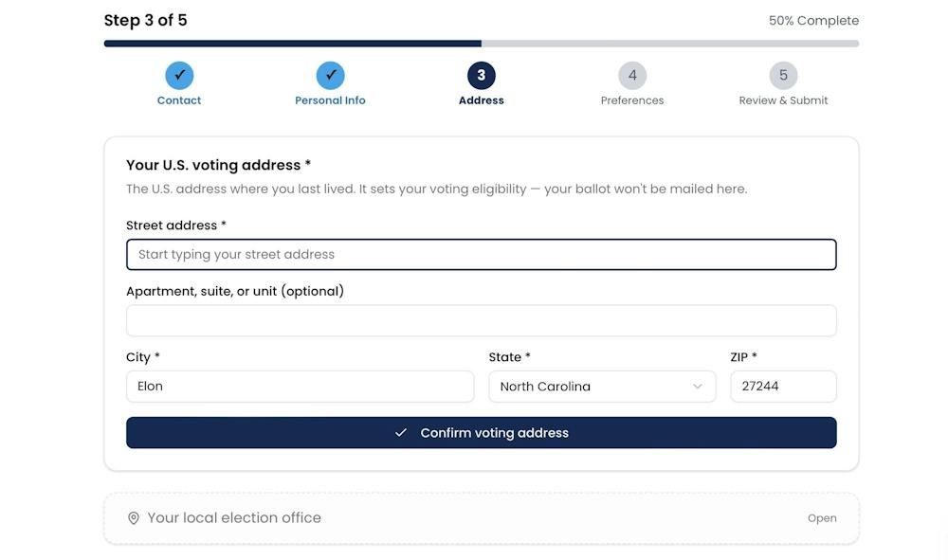Click the Contact step checkmark circle

tap(179, 76)
